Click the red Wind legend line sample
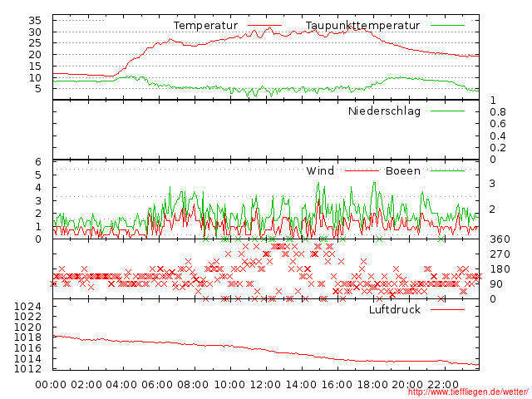The height and width of the screenshot is (399, 532). click(x=362, y=170)
